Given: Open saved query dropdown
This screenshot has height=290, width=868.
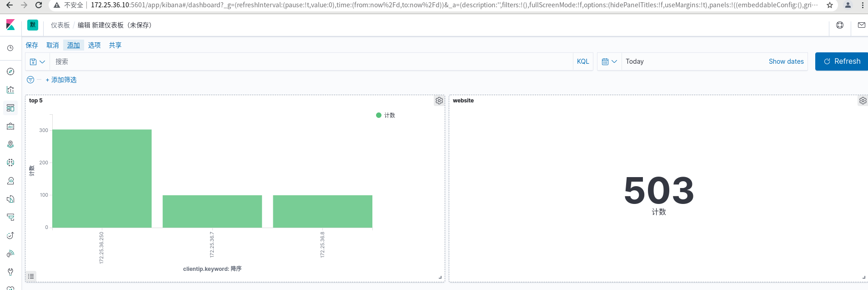Looking at the screenshot, I should point(37,61).
